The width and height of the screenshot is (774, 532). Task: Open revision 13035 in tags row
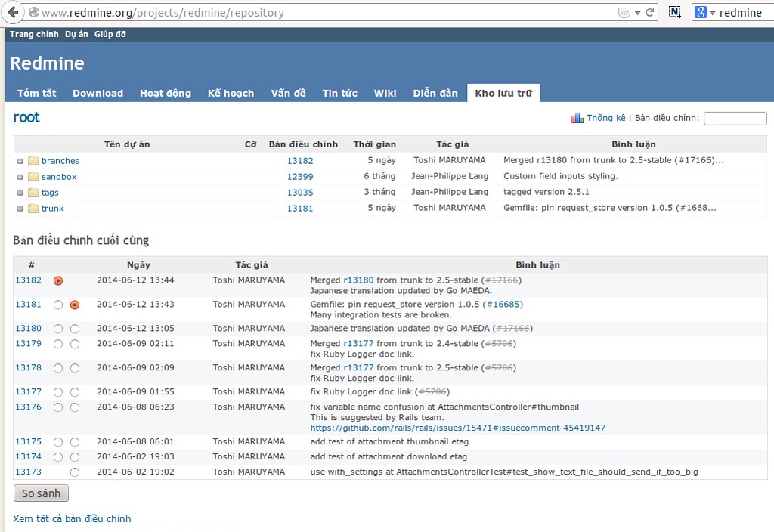coord(300,193)
